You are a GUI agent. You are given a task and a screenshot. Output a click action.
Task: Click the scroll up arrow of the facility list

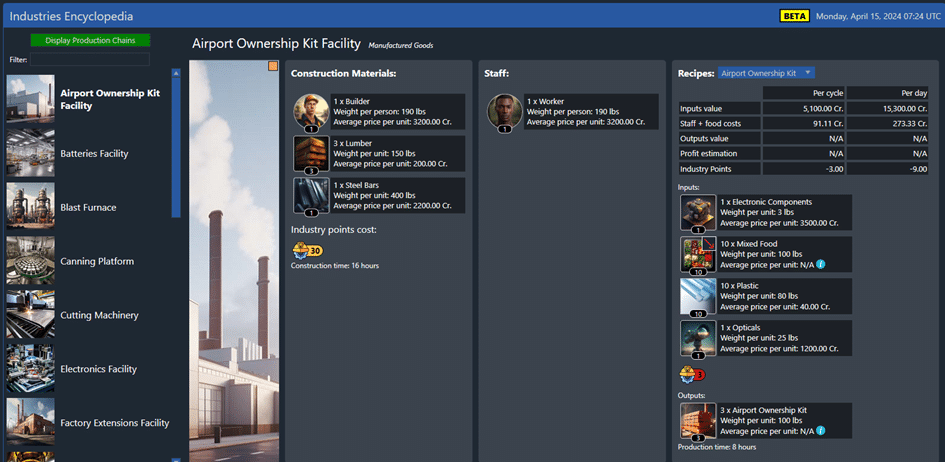pyautogui.click(x=176, y=73)
